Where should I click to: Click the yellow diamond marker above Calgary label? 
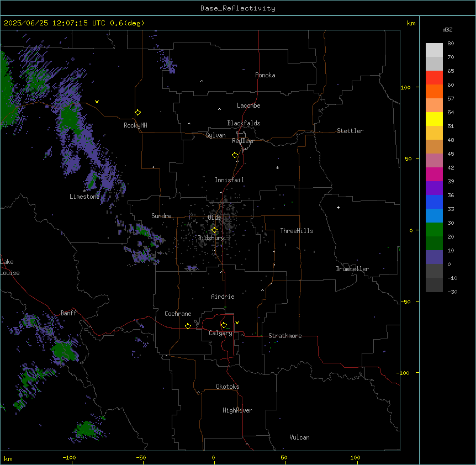pos(224,325)
